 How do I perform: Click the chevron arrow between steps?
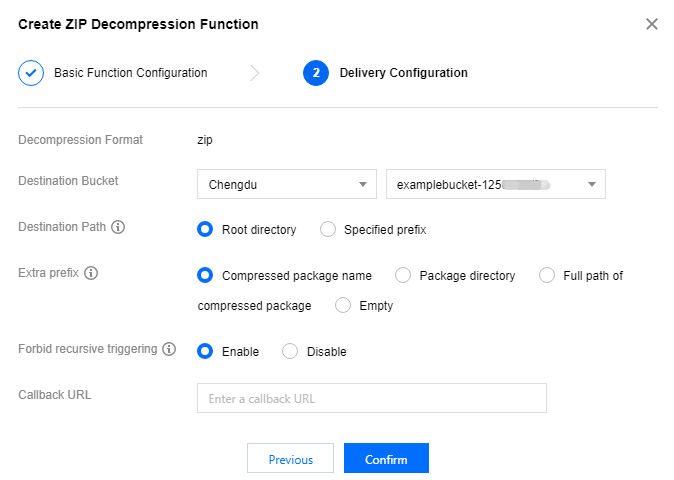[255, 73]
